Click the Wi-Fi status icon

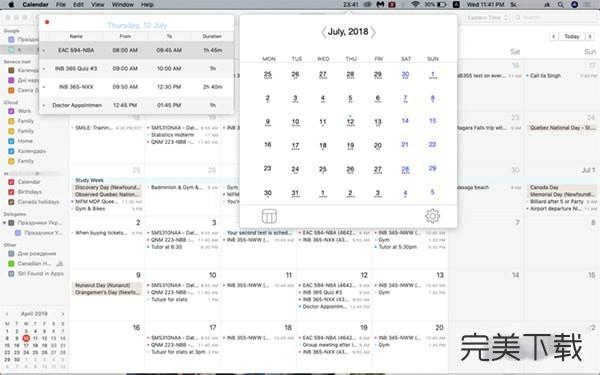click(x=415, y=5)
